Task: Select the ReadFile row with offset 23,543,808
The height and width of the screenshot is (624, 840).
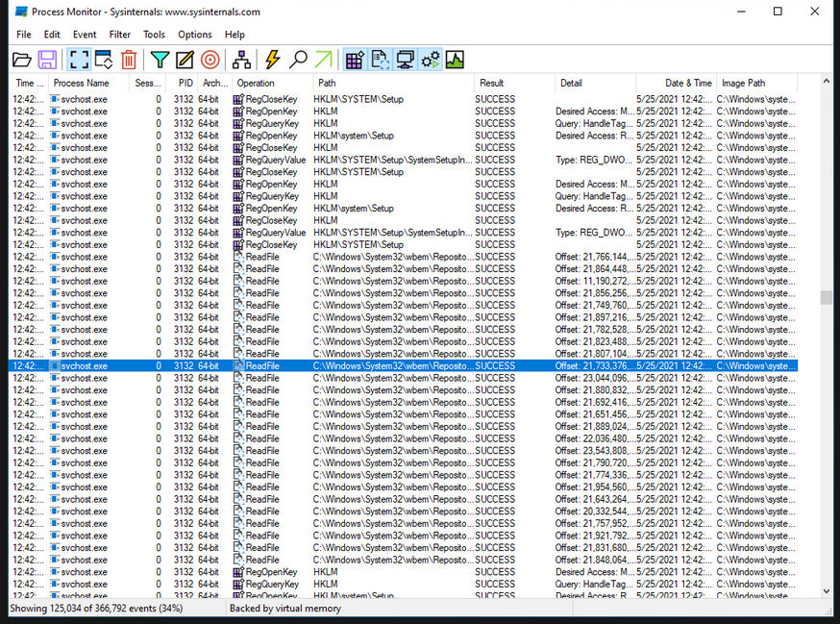Action: point(404,451)
